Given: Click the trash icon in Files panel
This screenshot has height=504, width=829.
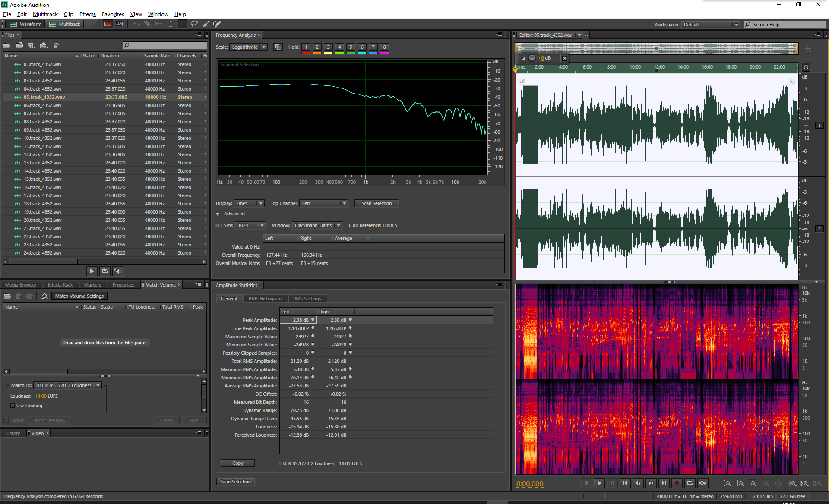Looking at the screenshot, I should tap(56, 46).
